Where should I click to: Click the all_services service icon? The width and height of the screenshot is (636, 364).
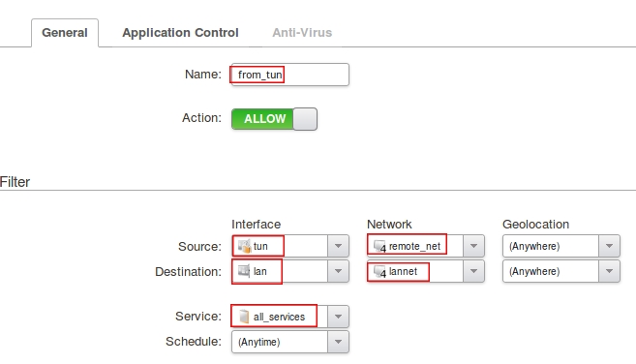pos(244,317)
